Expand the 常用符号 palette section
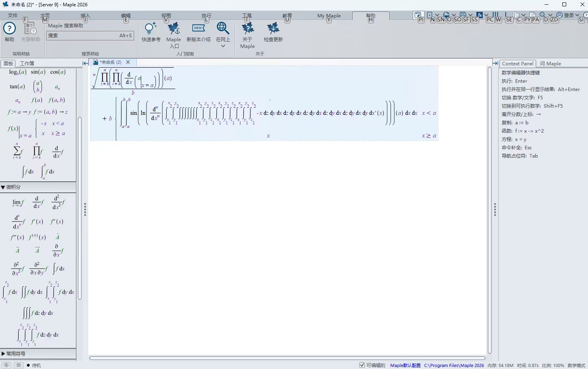Viewport: 588px width, 369px height. click(3, 354)
